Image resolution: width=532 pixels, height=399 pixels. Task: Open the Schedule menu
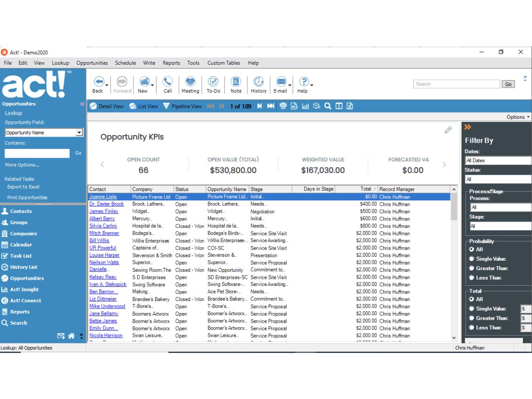125,63
